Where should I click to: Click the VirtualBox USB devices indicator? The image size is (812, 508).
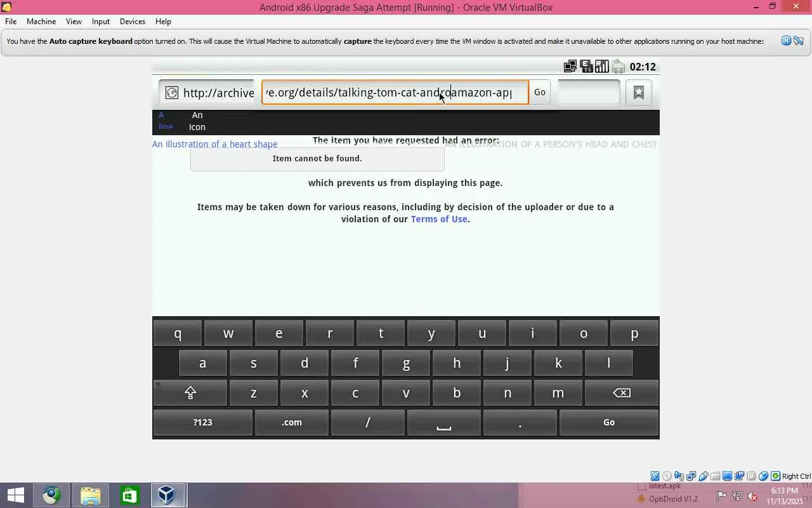point(703,476)
